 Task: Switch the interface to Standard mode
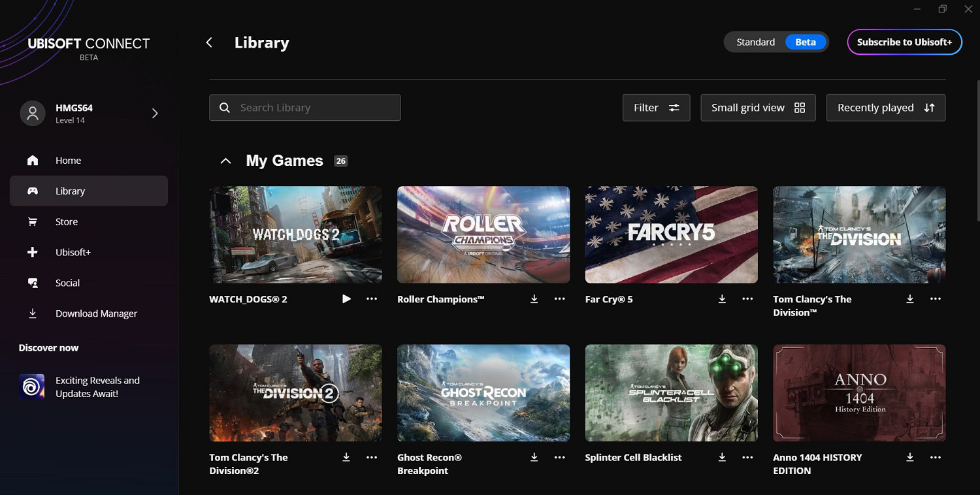click(755, 41)
